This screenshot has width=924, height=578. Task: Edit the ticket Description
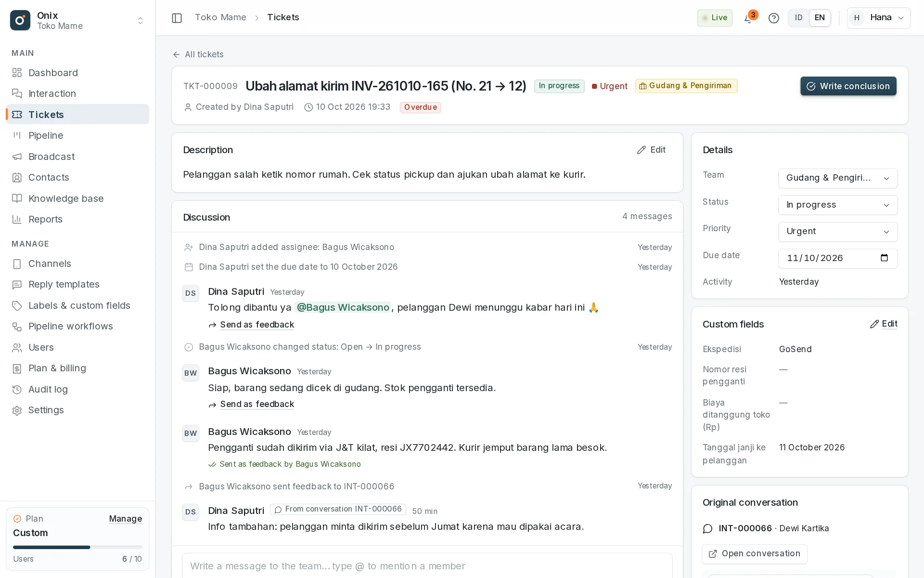point(651,150)
